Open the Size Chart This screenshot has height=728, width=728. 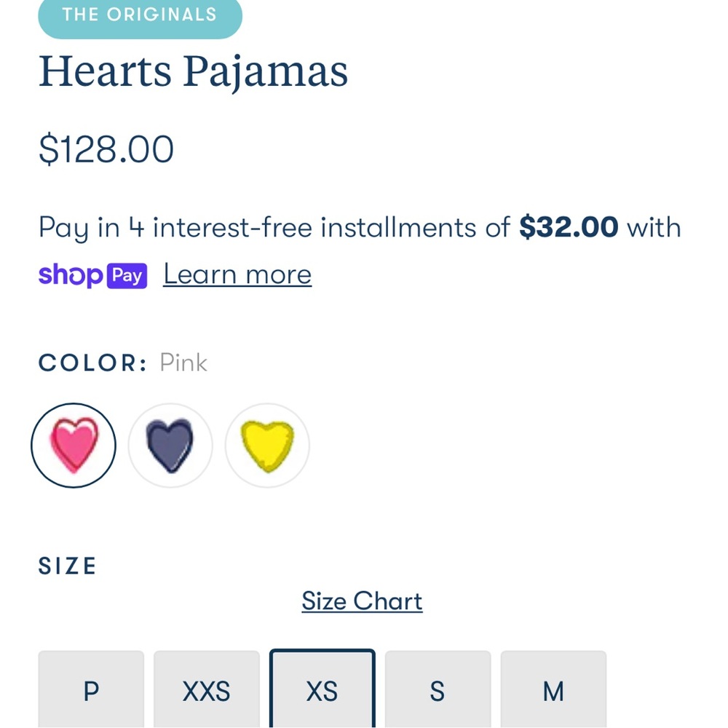[362, 601]
